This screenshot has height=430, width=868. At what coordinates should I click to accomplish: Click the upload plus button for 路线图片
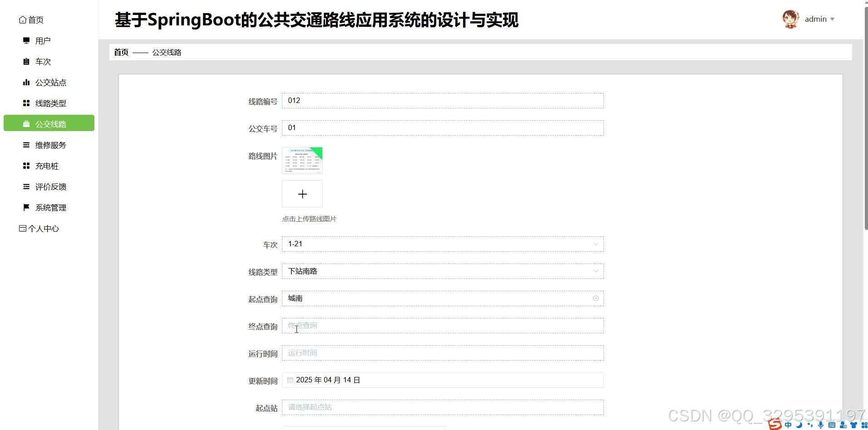(x=302, y=194)
